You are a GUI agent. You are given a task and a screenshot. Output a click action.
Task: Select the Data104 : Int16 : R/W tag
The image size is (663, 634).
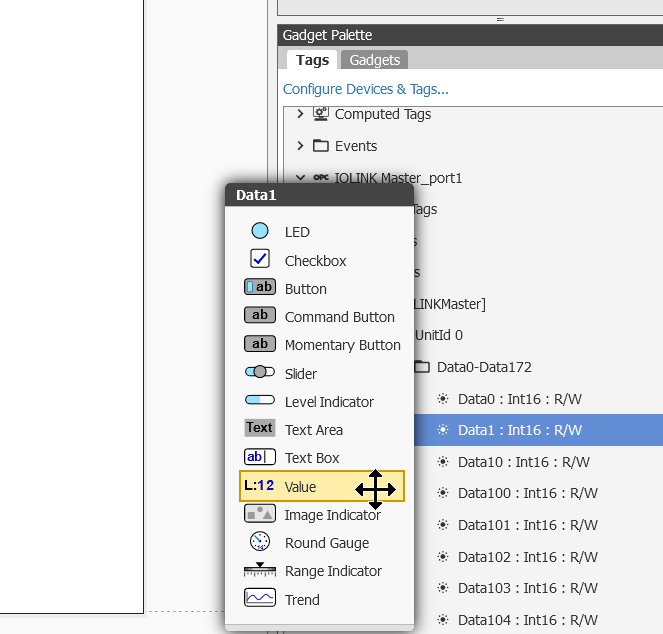[x=528, y=620]
